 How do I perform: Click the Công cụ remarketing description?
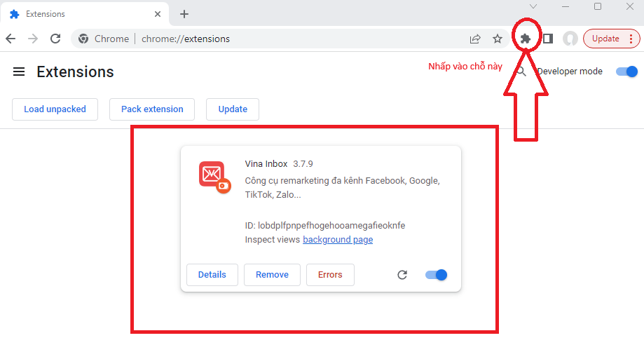[x=342, y=188]
